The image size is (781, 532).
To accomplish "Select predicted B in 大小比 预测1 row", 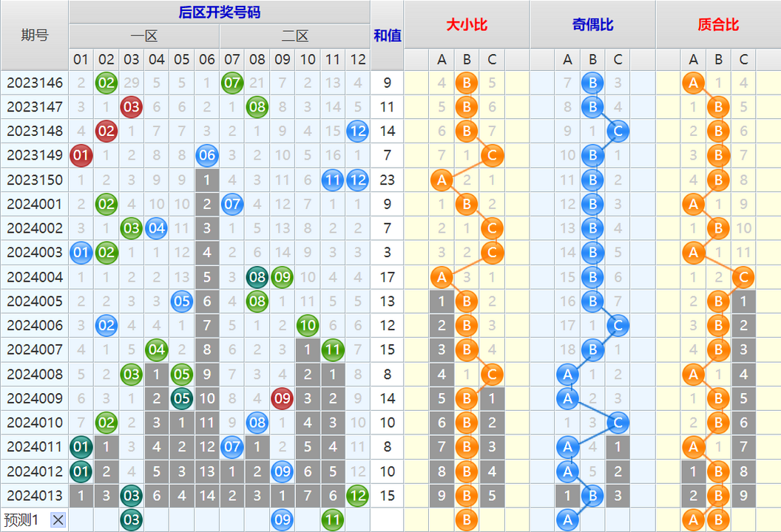I will [467, 520].
